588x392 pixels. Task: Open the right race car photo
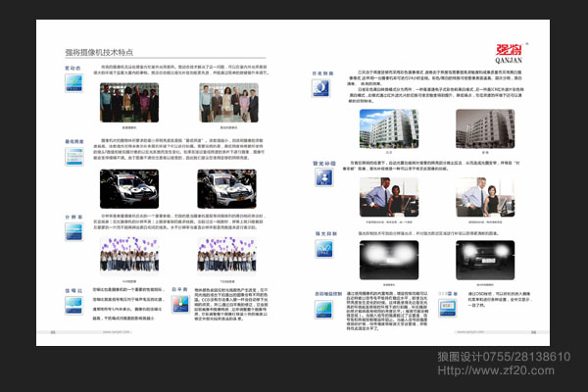(x=227, y=189)
